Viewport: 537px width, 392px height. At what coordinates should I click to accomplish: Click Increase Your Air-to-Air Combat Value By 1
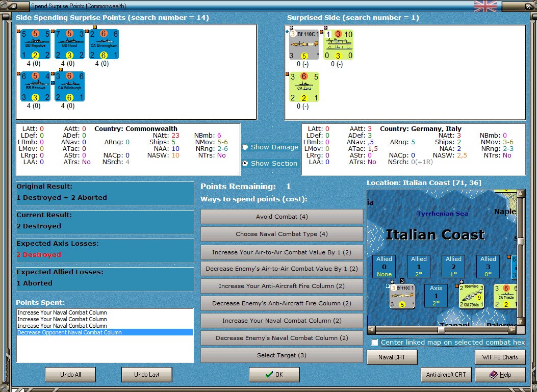click(282, 252)
